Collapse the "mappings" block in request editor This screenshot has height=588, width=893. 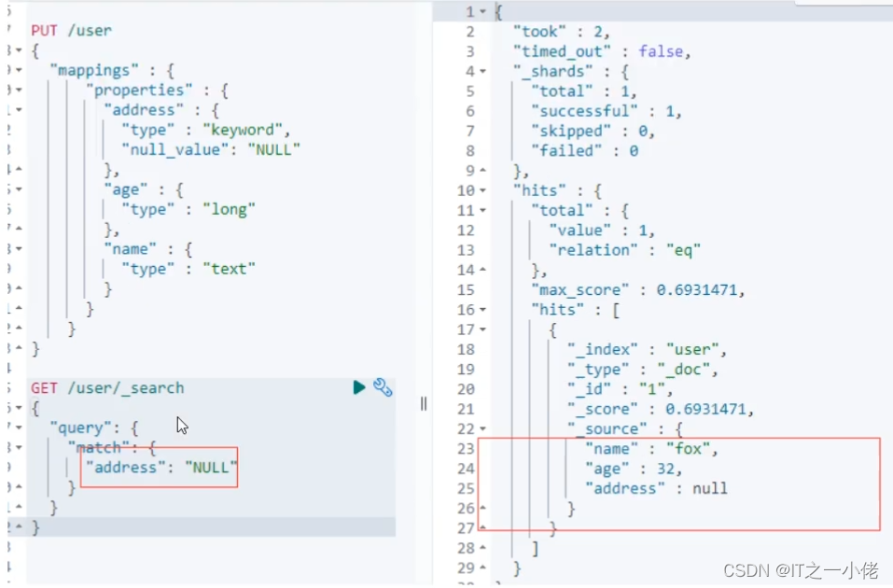click(x=19, y=70)
